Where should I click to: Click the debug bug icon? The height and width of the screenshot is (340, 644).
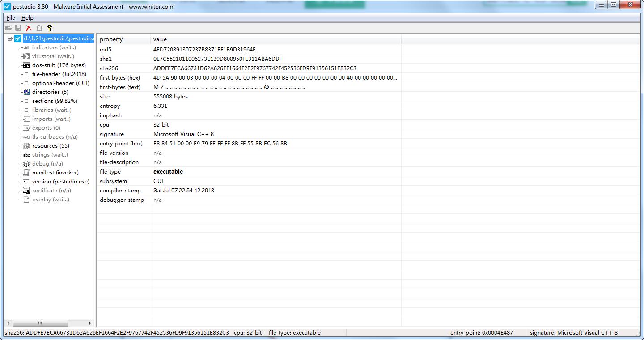pos(26,164)
